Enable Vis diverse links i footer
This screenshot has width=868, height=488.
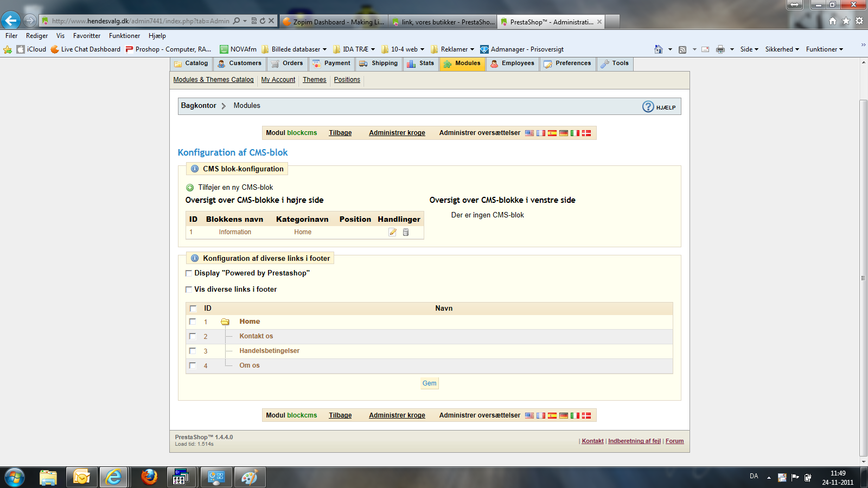189,290
